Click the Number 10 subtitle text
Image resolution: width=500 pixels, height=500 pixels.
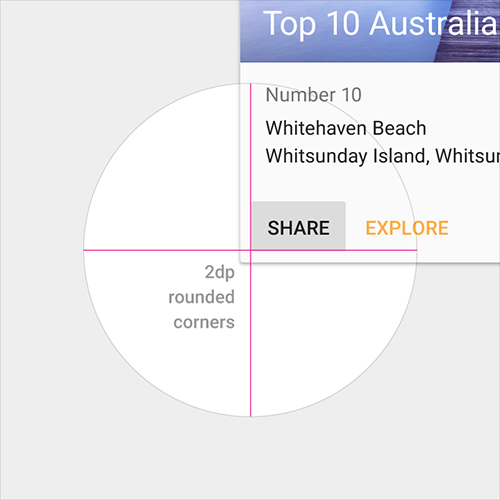pos(314,95)
